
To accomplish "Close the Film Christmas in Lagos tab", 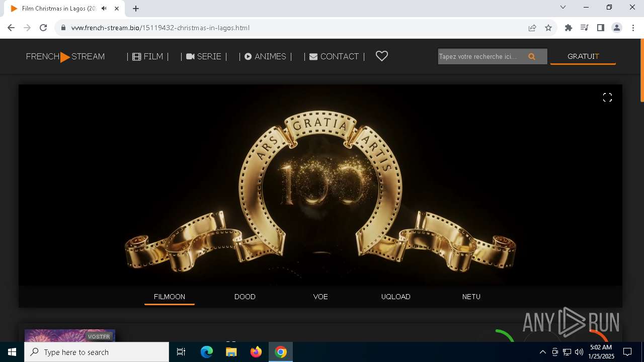I will (117, 9).
